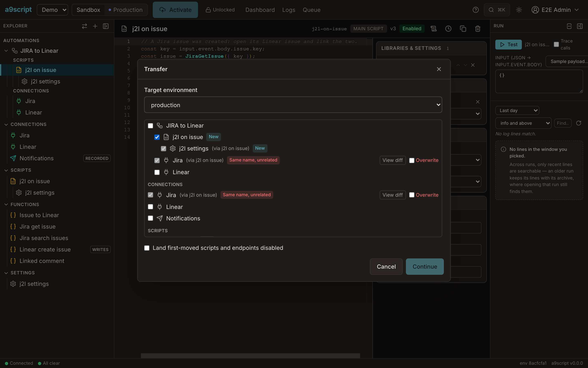Check Linear checkbox under dialog CONNECTIONS

pyautogui.click(x=150, y=207)
